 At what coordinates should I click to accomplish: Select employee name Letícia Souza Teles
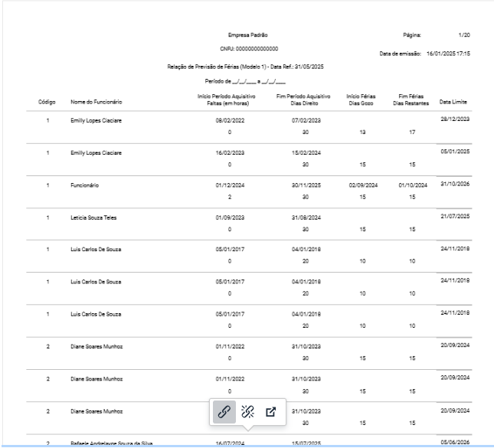(x=97, y=218)
